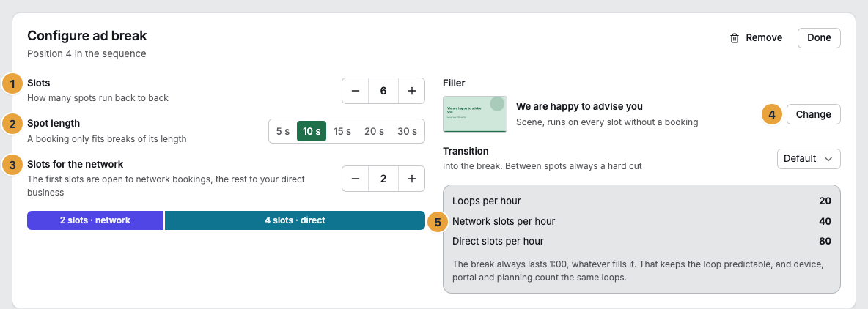Increase network slots with plus button

(411, 179)
